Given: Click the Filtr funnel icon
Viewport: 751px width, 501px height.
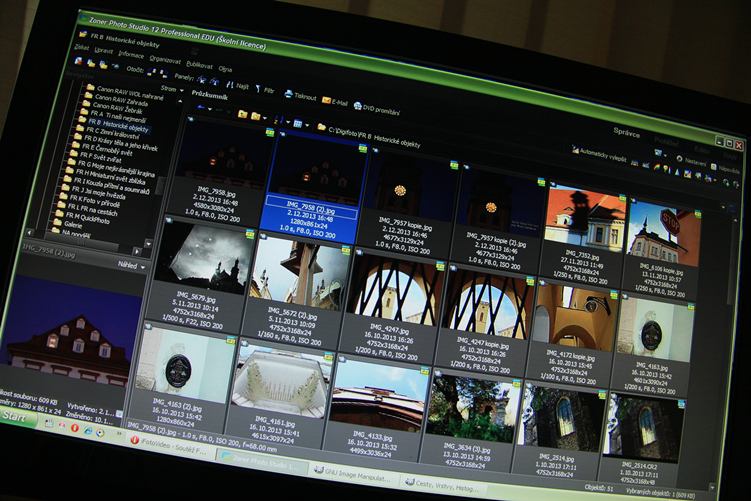Looking at the screenshot, I should pyautogui.click(x=258, y=88).
